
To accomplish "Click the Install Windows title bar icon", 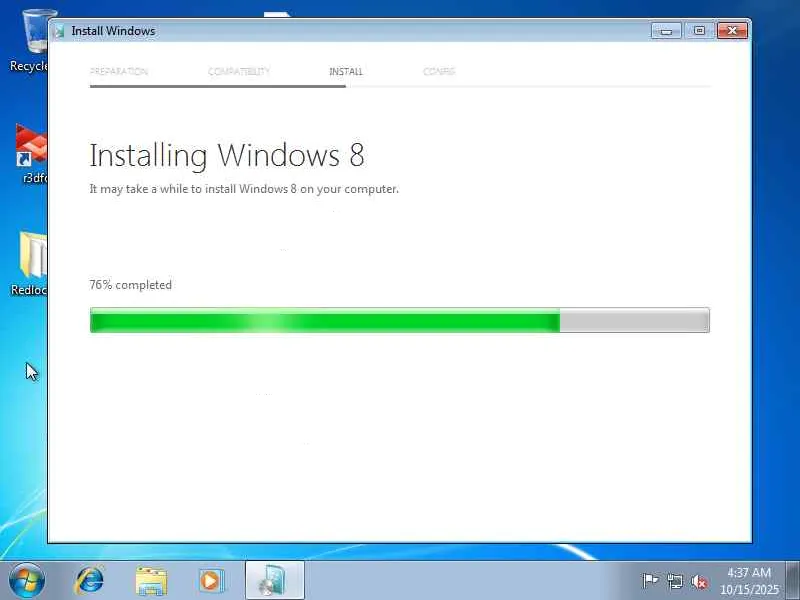I will [60, 31].
